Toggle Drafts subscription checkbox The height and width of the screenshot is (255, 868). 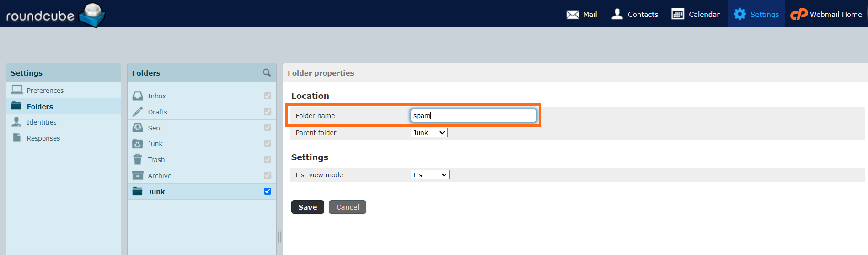268,112
